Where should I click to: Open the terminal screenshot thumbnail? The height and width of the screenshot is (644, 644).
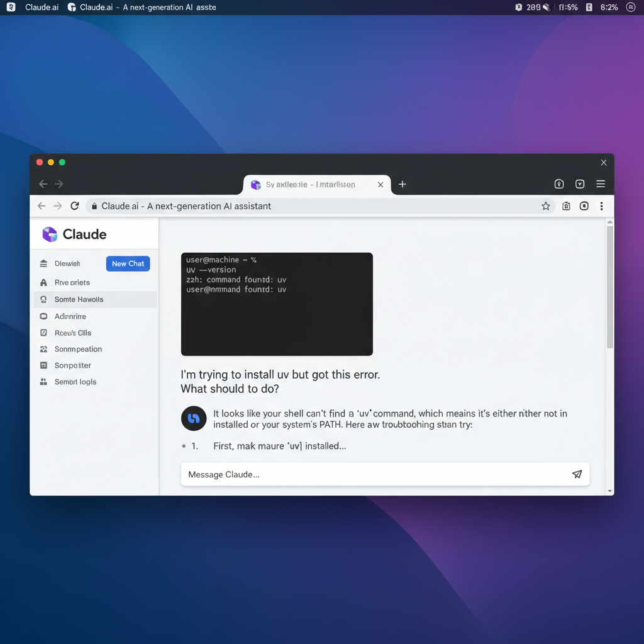coord(277,304)
